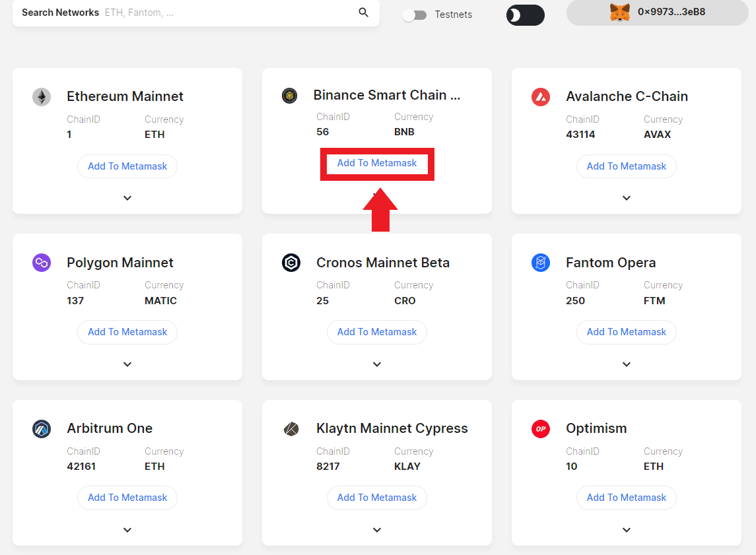The image size is (756, 555).
Task: Click the Arbitrum One title
Action: (110, 428)
